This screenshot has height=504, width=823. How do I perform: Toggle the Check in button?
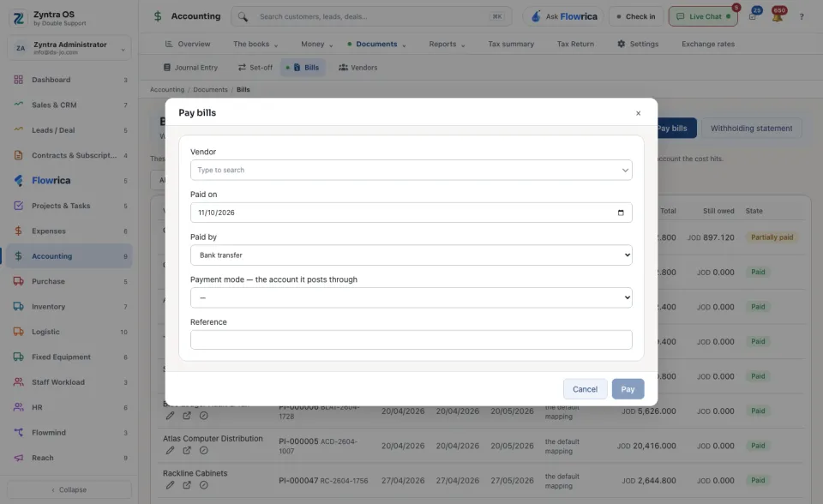(636, 17)
